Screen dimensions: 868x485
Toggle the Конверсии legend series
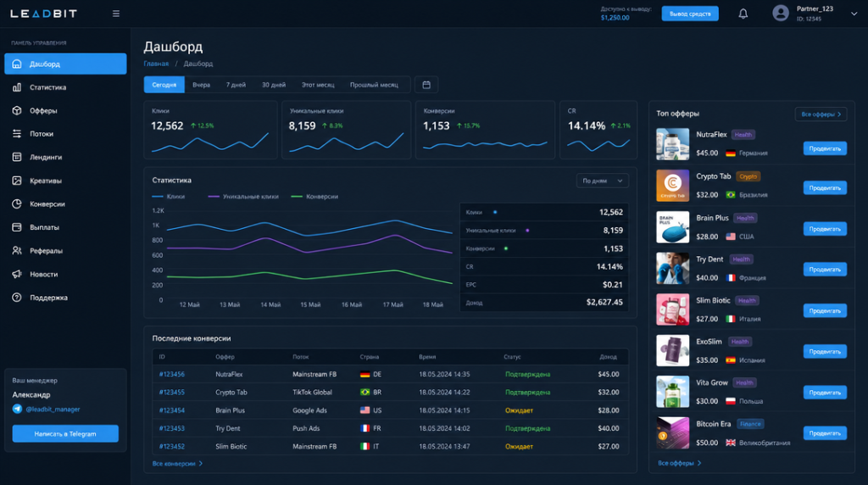tap(314, 197)
